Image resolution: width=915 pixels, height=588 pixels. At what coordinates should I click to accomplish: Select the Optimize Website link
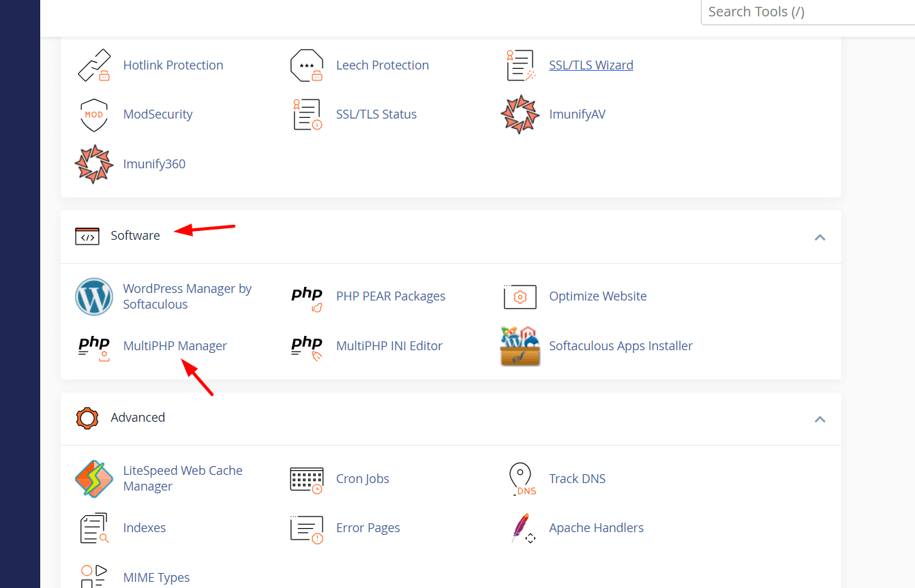click(598, 296)
